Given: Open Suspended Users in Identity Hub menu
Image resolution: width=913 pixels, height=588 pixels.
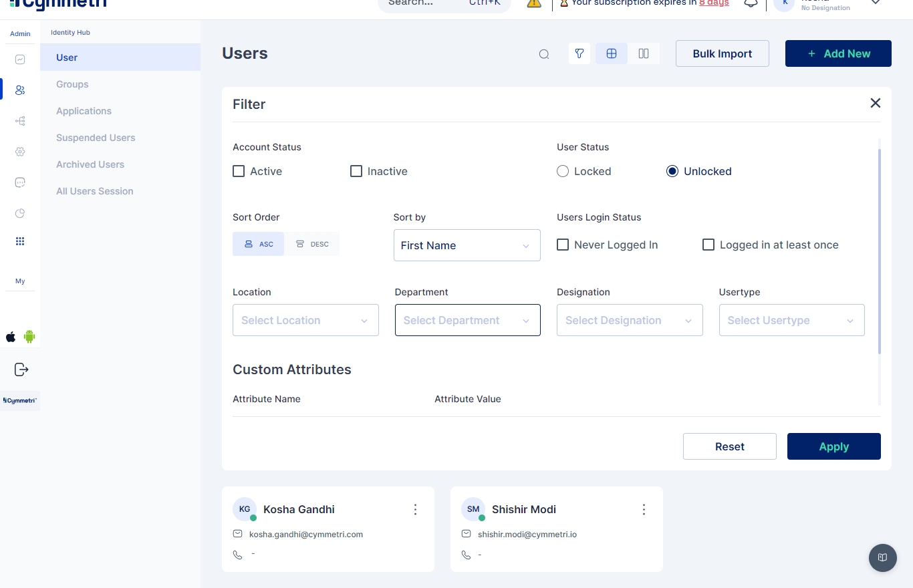Looking at the screenshot, I should [x=96, y=138].
